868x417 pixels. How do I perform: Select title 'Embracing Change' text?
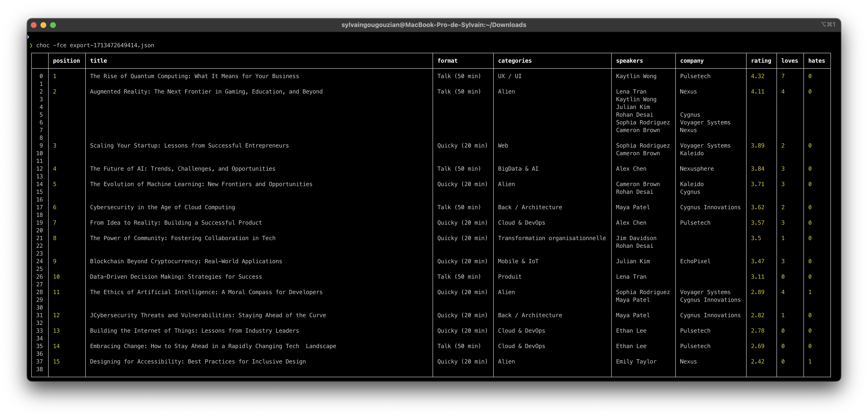[x=213, y=346]
